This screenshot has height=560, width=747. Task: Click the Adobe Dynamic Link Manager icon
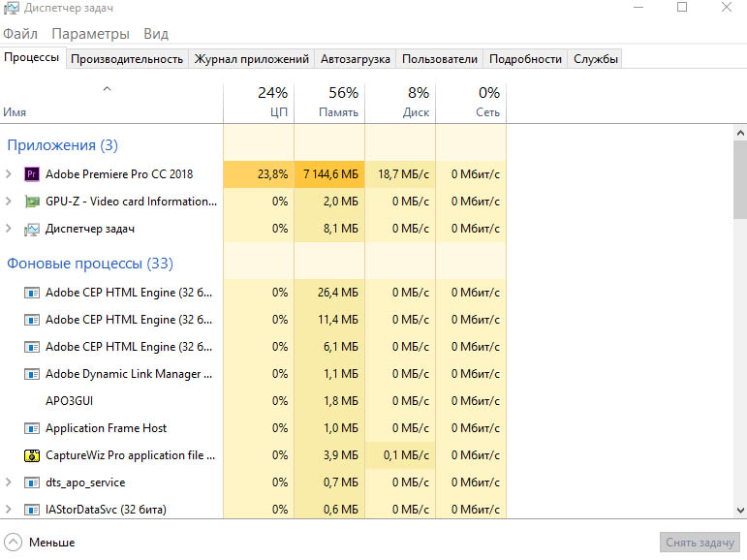[31, 374]
